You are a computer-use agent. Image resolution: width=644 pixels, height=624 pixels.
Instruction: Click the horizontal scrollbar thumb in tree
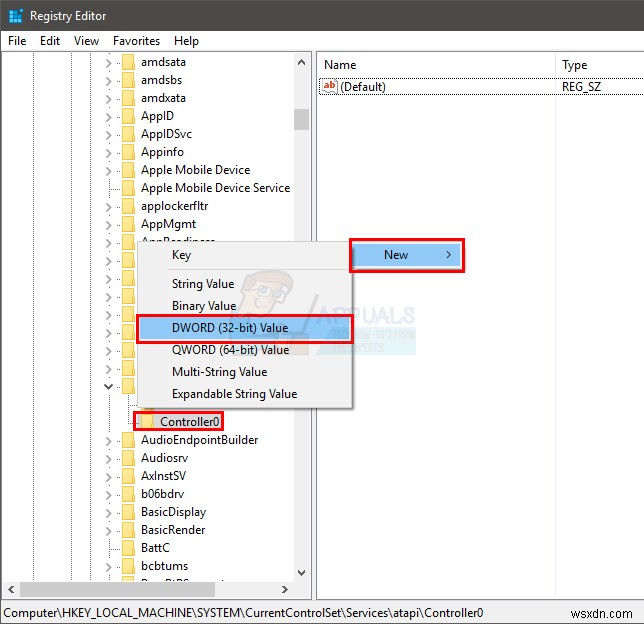[117, 589]
